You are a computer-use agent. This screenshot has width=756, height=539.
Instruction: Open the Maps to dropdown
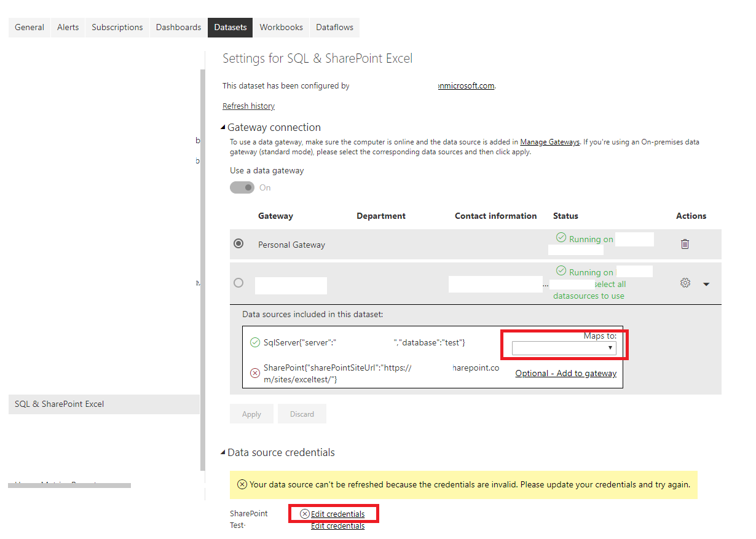pyautogui.click(x=564, y=348)
